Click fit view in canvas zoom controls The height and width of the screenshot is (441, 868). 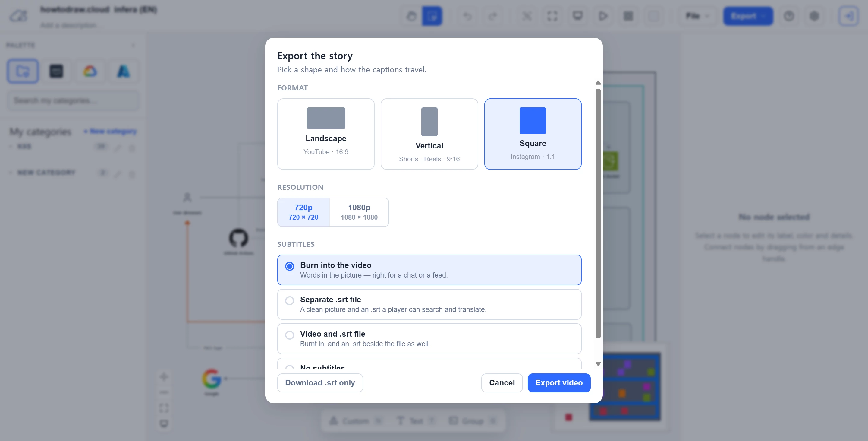(164, 408)
